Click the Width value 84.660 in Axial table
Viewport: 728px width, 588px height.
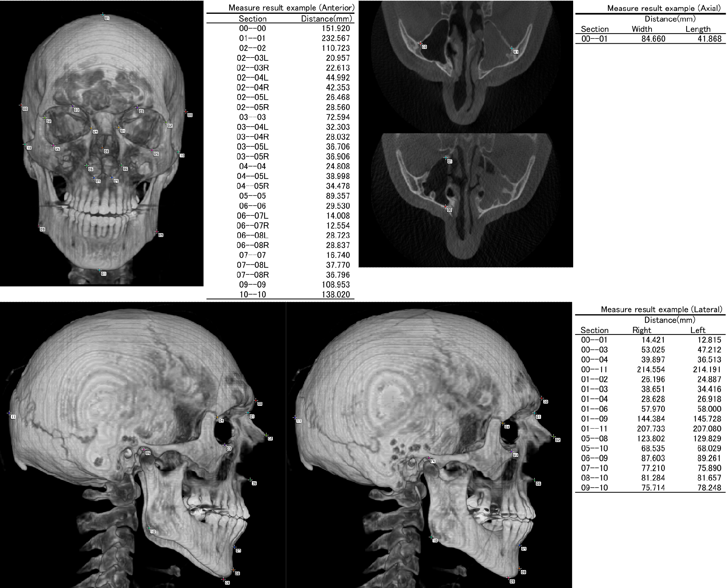[653, 39]
